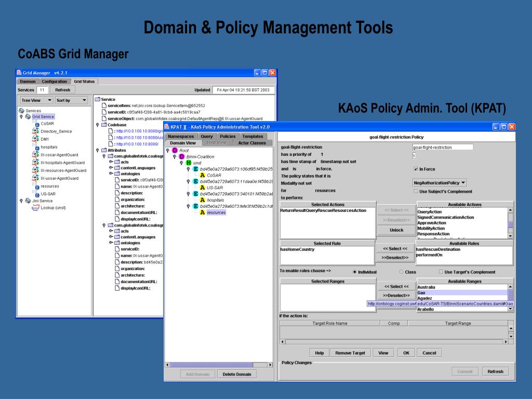Click the Domain View horizontal scrollbar
The height and width of the screenshot is (399, 532).
coord(219,365)
